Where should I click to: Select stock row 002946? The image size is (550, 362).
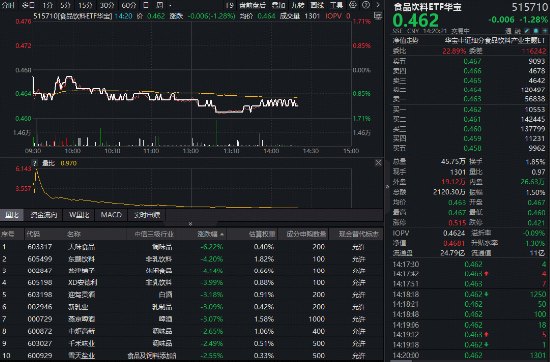click(191, 307)
